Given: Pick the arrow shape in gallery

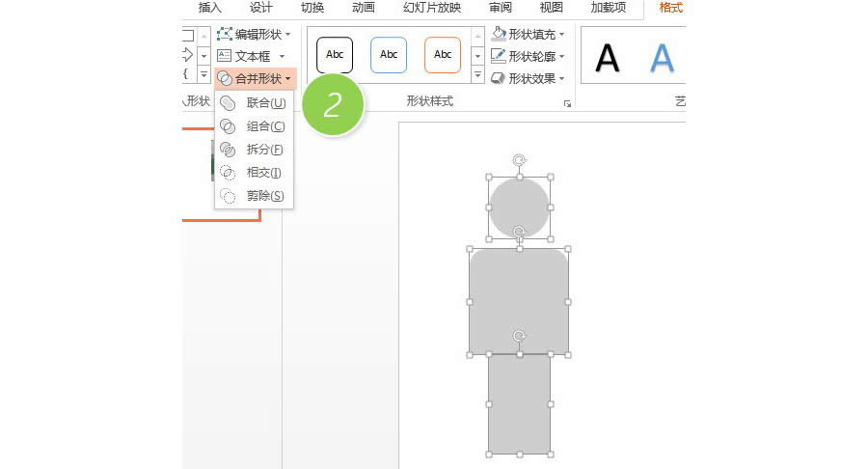Looking at the screenshot, I should (188, 54).
